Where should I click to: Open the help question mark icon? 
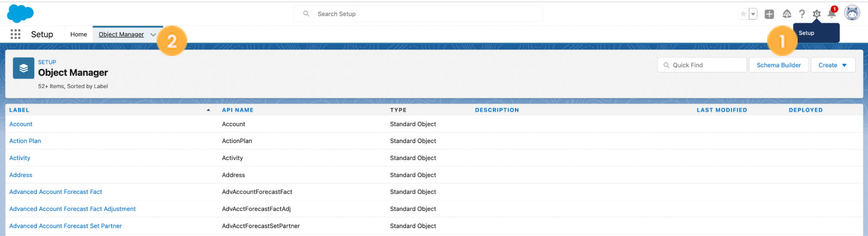(x=802, y=14)
